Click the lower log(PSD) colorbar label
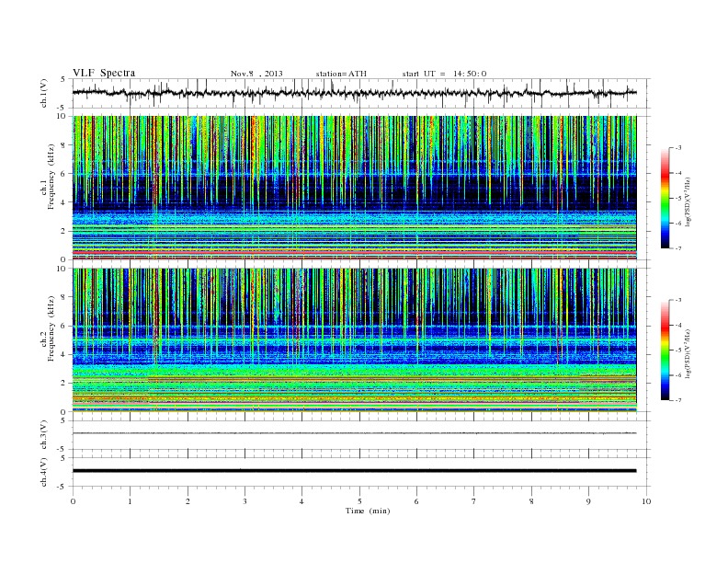Viewport: 728px width, 563px height. tap(689, 354)
